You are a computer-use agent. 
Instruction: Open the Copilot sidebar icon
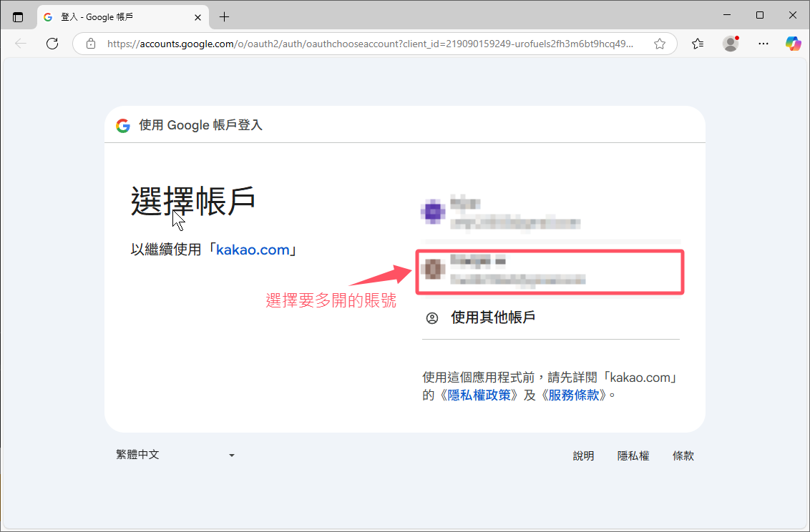(793, 44)
